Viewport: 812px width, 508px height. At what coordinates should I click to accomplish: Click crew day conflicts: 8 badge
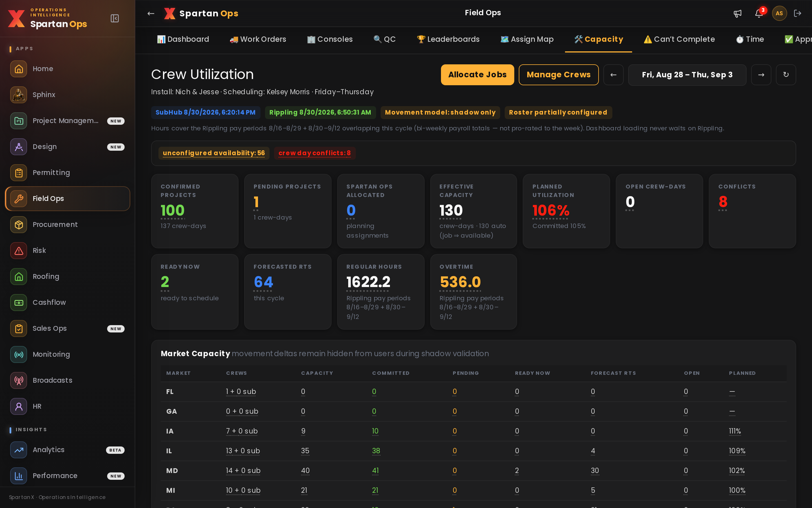(314, 153)
